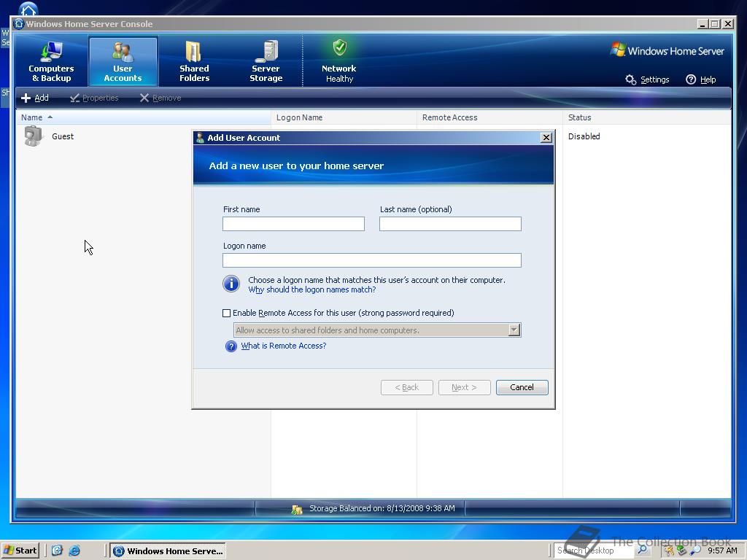Sort by the Status column header

click(x=646, y=117)
